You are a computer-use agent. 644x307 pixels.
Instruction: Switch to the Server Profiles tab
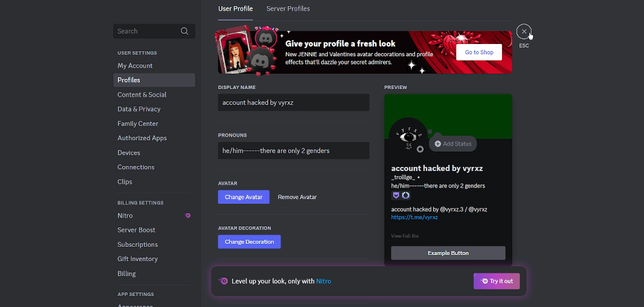click(x=288, y=9)
